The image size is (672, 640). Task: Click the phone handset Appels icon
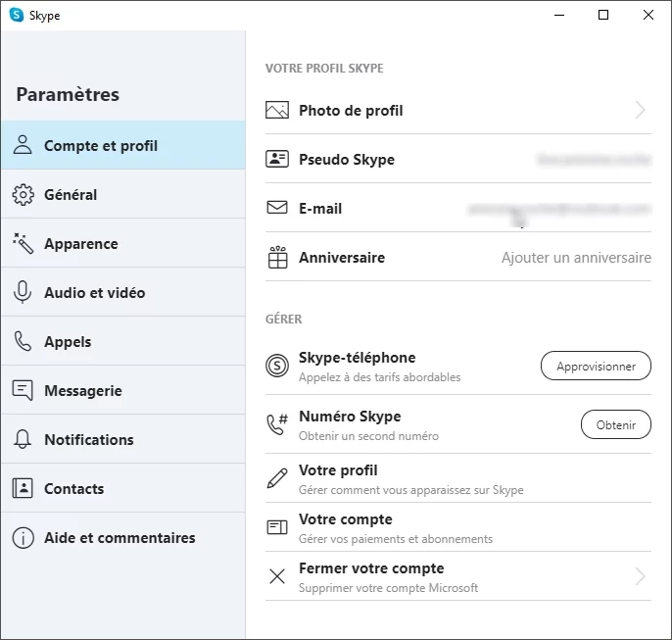tap(23, 341)
